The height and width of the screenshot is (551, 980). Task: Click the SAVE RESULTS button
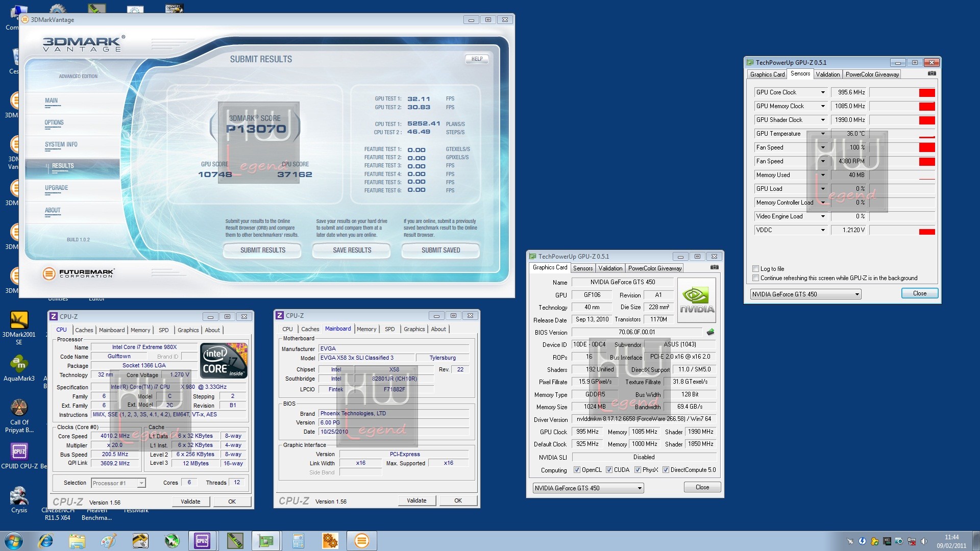pos(352,250)
